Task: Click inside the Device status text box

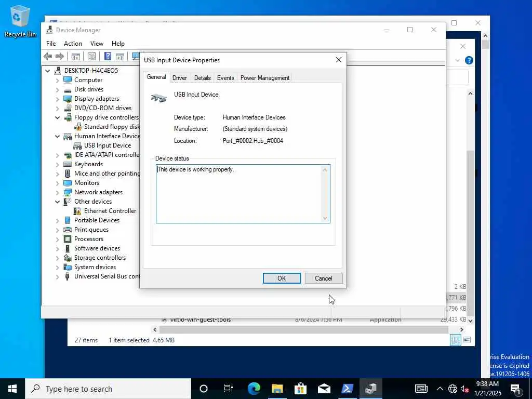Action: (x=243, y=194)
